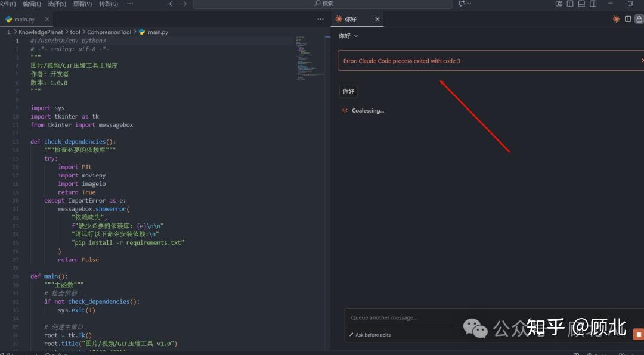The width and height of the screenshot is (644, 355).
Task: Select the main.py breadcrumb
Action: (x=157, y=32)
